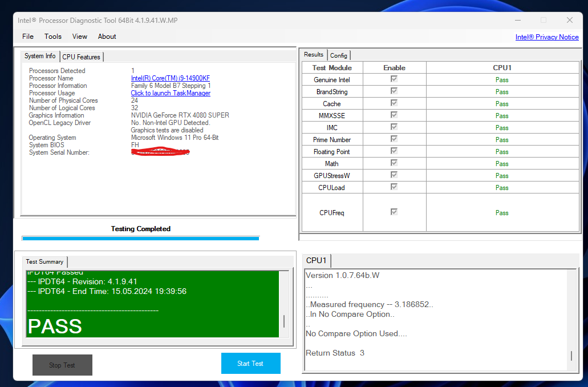Click the Test Summary scrollbar thumb
Viewport: 588px width, 387px height.
tap(284, 321)
